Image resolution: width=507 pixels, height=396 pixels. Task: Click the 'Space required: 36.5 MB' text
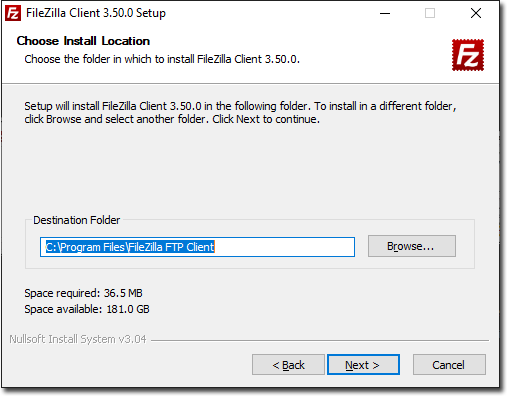83,293
